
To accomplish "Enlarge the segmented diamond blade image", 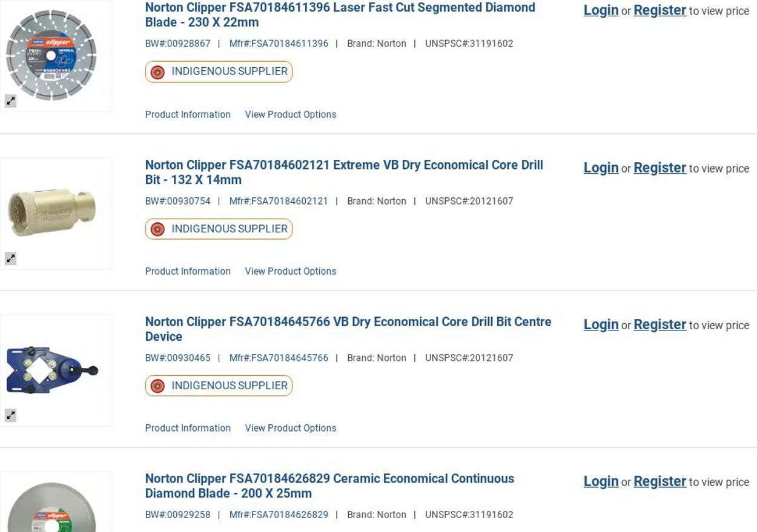I will (11, 102).
